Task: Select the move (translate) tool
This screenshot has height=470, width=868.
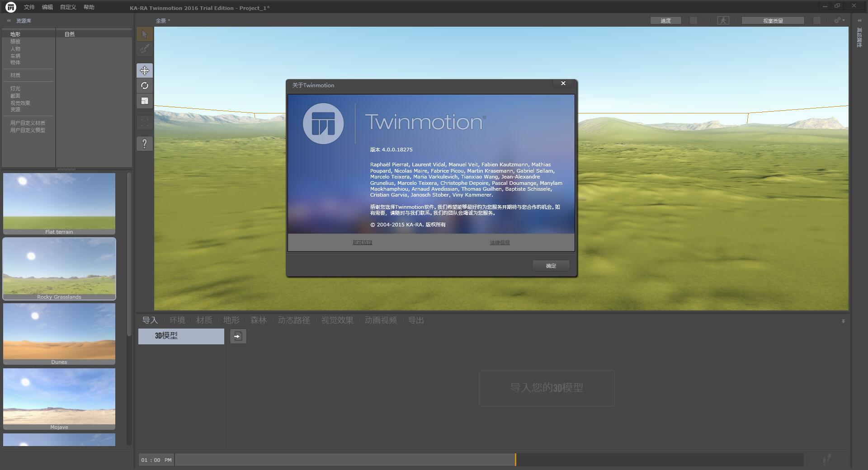Action: pyautogui.click(x=145, y=70)
